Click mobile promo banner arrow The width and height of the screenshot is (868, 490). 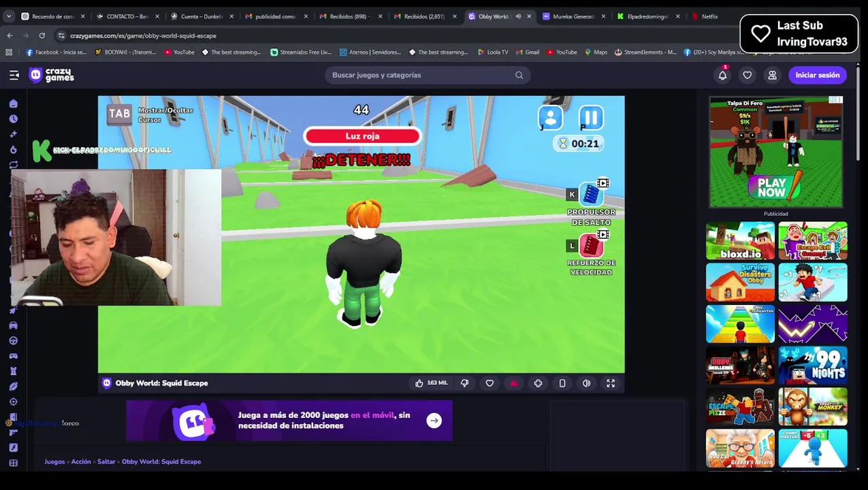point(434,421)
